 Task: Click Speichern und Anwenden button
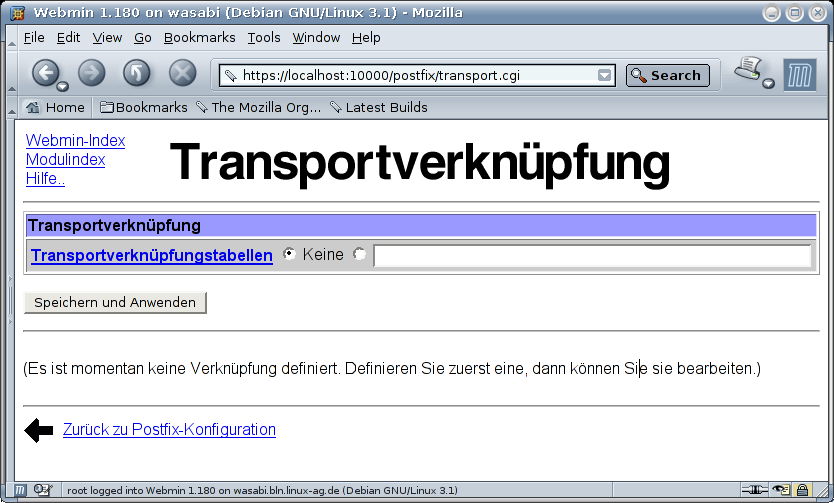pyautogui.click(x=115, y=303)
